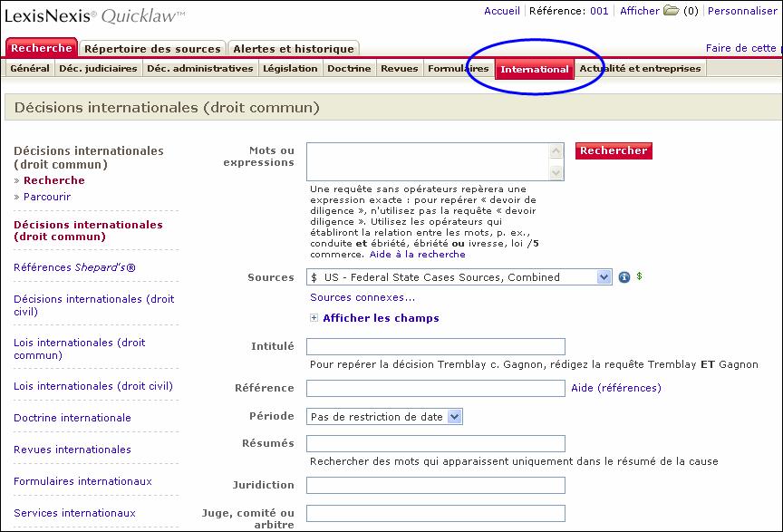This screenshot has height=532, width=783.
Task: Select the Général sub-tab
Action: 30,69
